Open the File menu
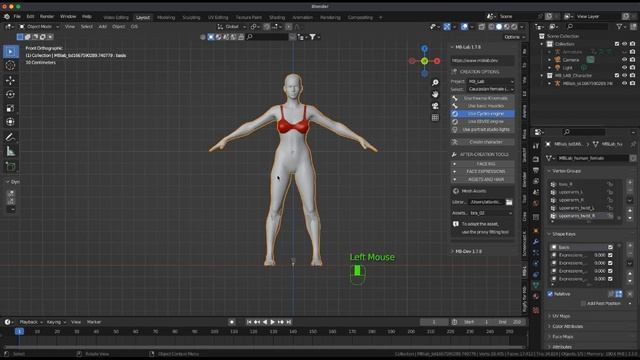 (17, 17)
